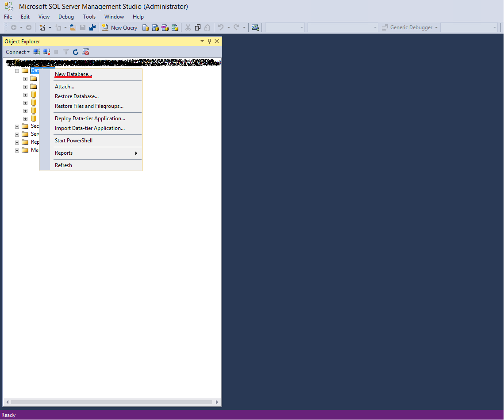The width and height of the screenshot is (504, 420).
Task: Click the Save All toolbar icon
Action: click(92, 27)
